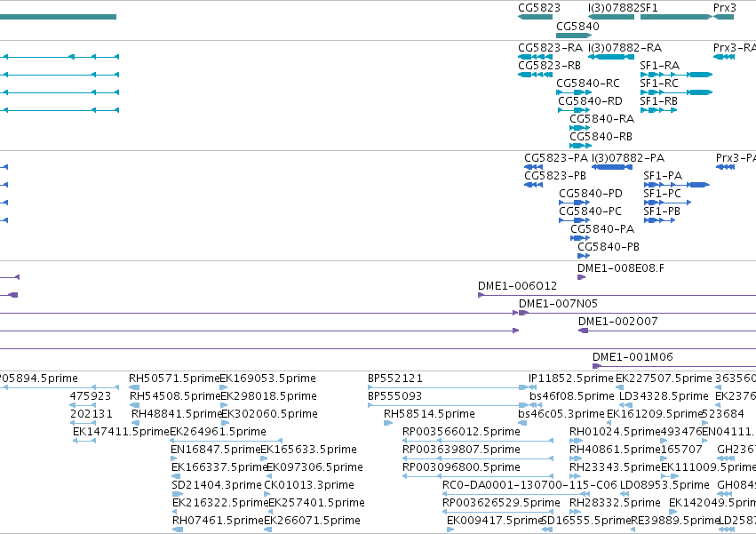
Task: Select the CG5823 gene feature
Action: tap(535, 17)
